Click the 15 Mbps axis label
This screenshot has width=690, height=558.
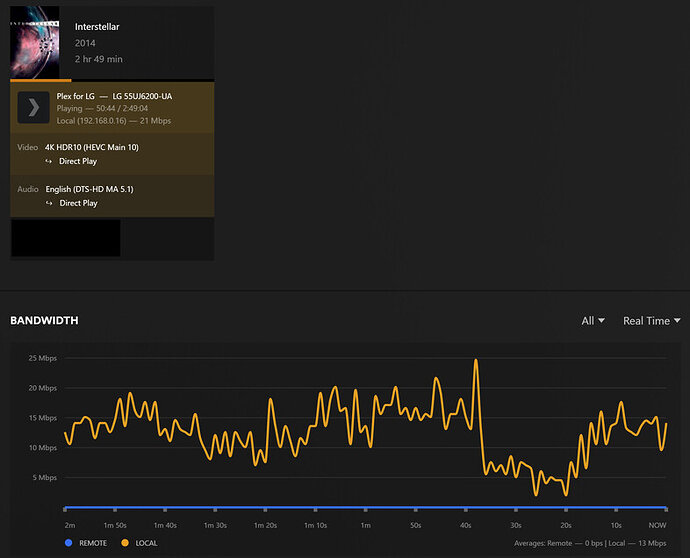43,418
